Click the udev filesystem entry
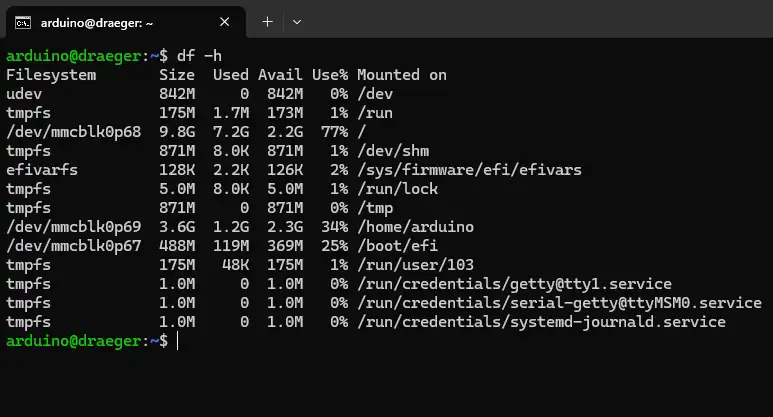This screenshot has height=417, width=773. pos(24,94)
